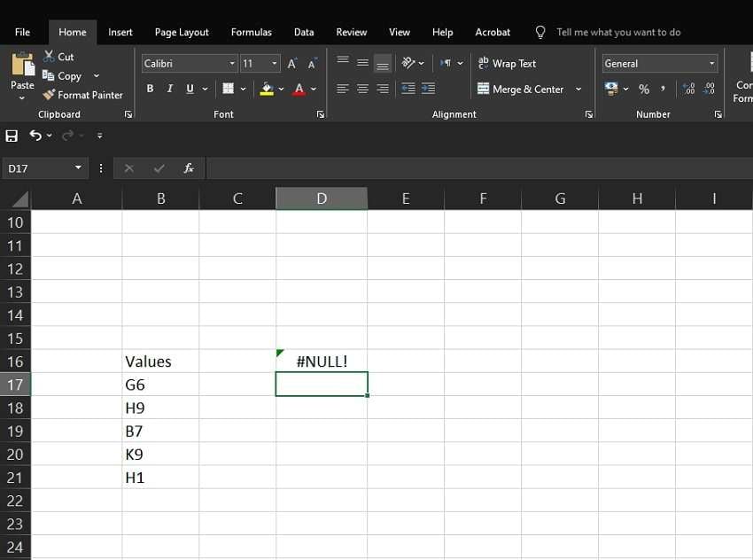The width and height of the screenshot is (753, 560).
Task: Click into the formula bar
Action: pos(479,168)
